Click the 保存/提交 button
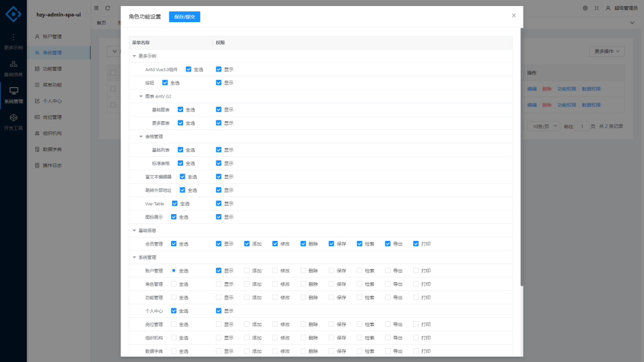Image resolution: width=644 pixels, height=362 pixels. coord(185,17)
